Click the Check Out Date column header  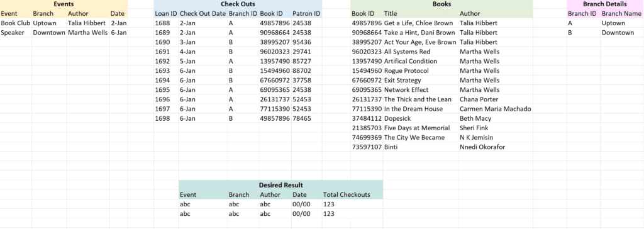pyautogui.click(x=203, y=14)
